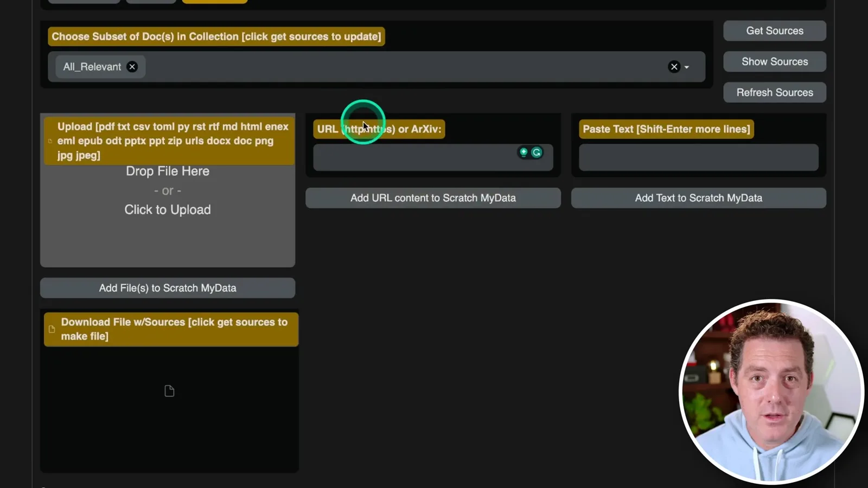Viewport: 868px width, 488px height.
Task: Open Show Sources
Action: pyautogui.click(x=775, y=62)
